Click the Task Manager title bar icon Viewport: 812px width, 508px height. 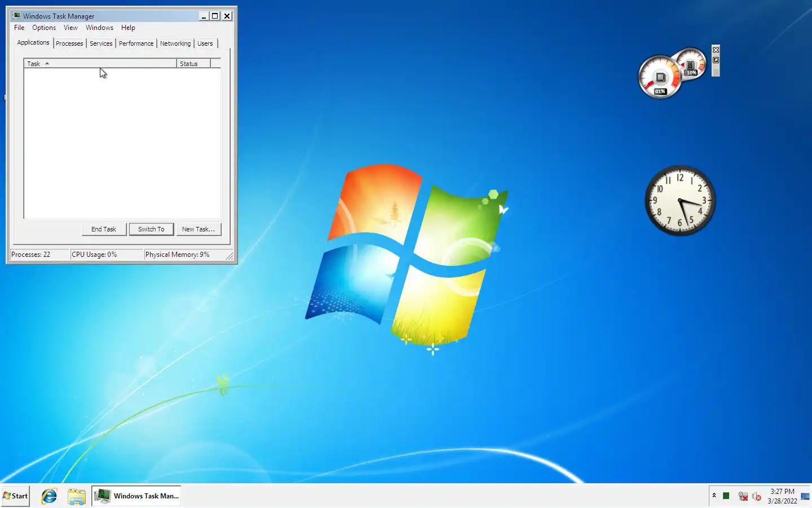16,16
